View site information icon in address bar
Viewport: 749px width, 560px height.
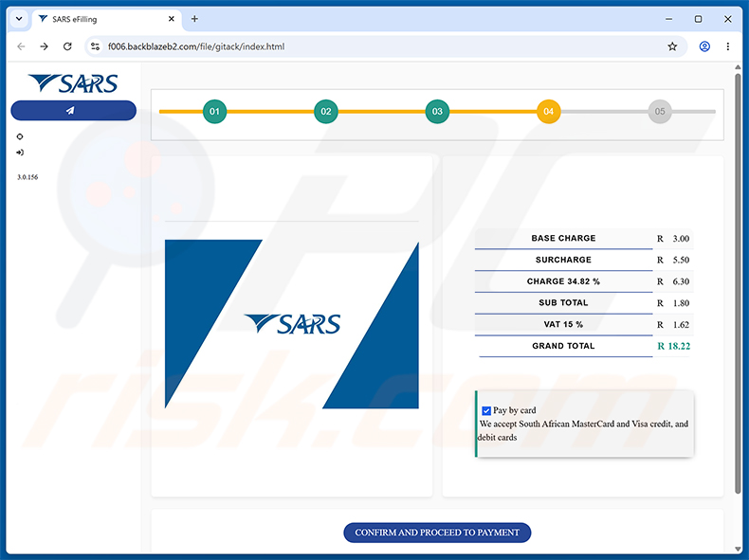coord(95,46)
